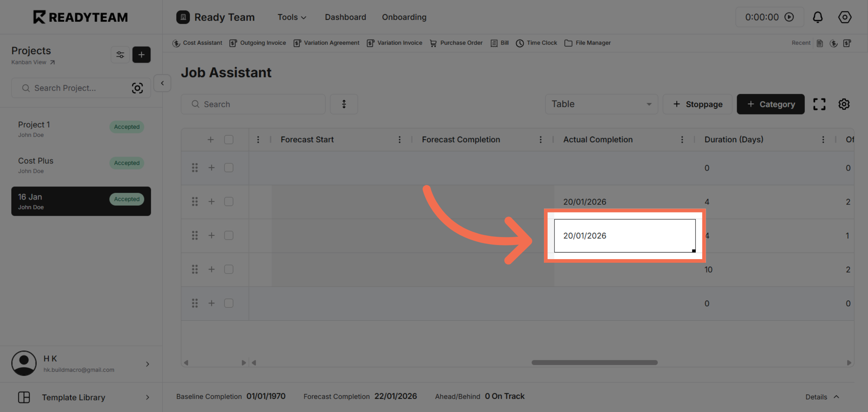Viewport: 868px width, 412px height.
Task: Enter fullscreen mode for the table
Action: click(819, 104)
